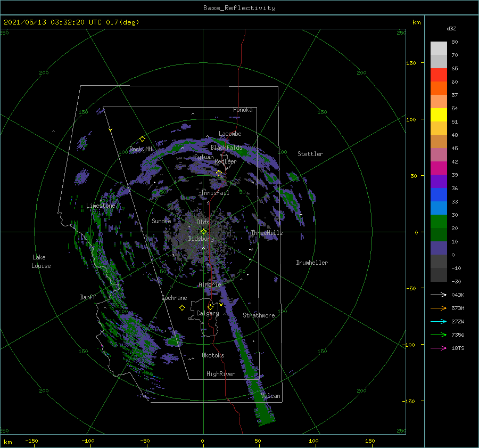Pick the magenta 39–42 dBZ swatch
Image resolution: width=479 pixels, height=448 pixels.
(x=439, y=168)
